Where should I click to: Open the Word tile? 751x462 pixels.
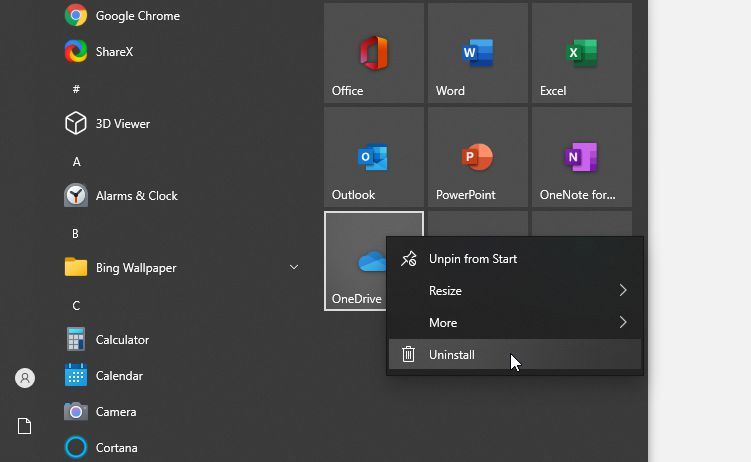coord(478,53)
